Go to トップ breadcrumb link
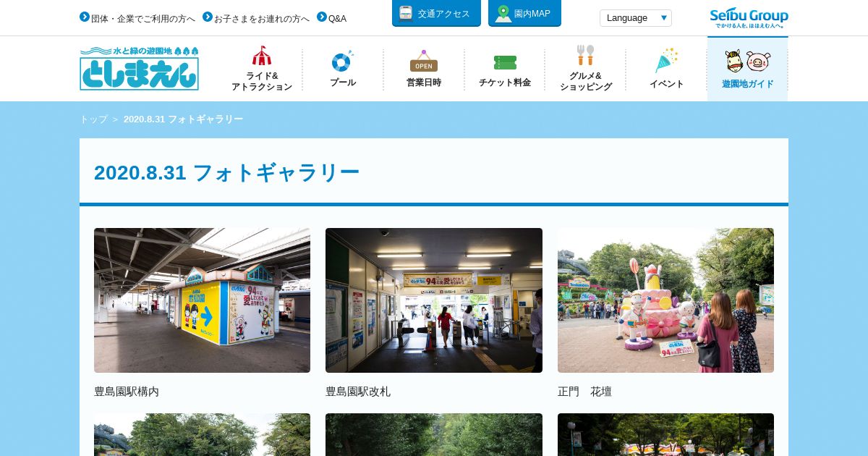 click(93, 119)
